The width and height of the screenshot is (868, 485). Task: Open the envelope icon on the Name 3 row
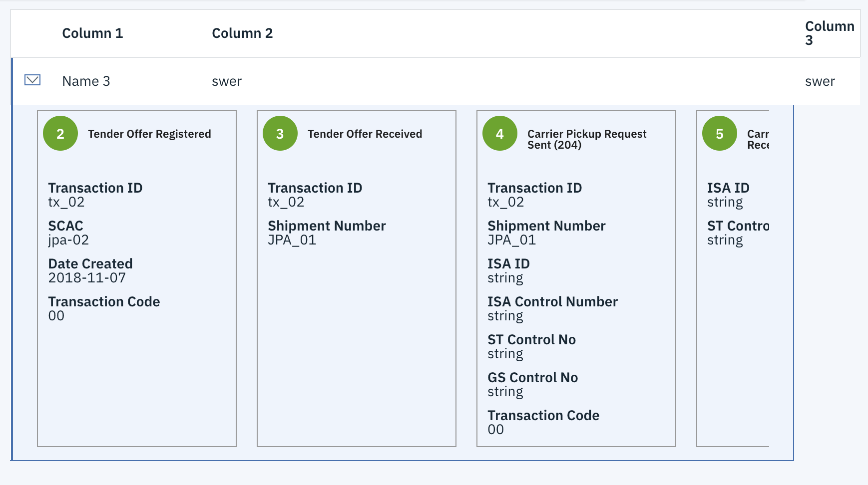[x=32, y=80]
